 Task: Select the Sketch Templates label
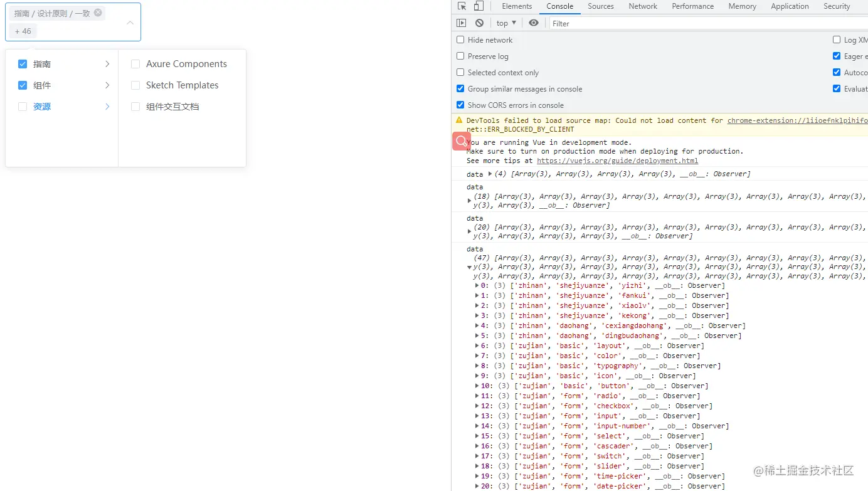[183, 85]
